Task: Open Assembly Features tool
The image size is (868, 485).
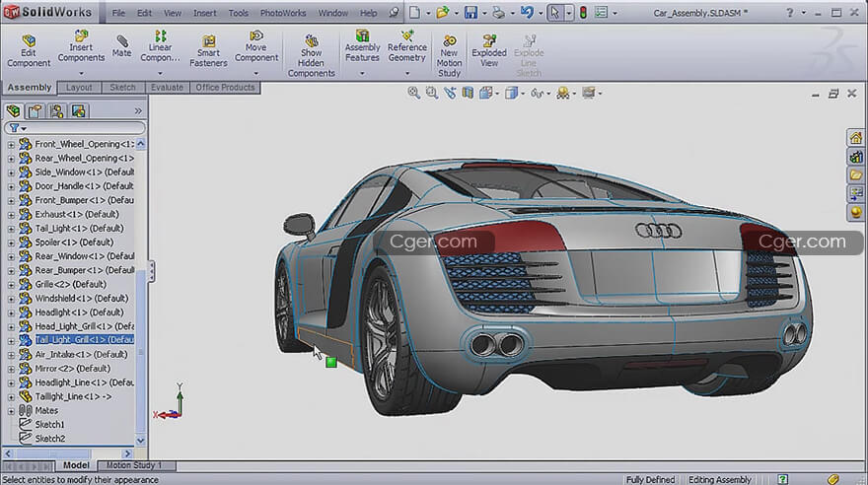Action: 362,45
